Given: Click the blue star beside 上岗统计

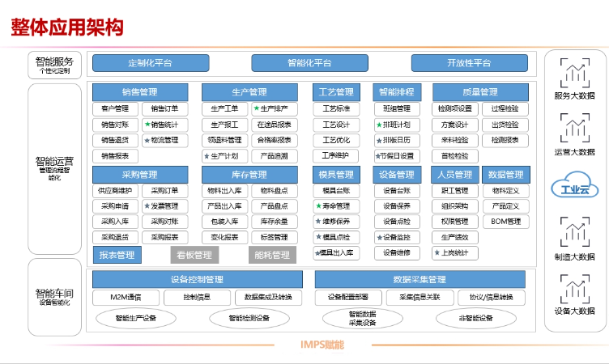Looking at the screenshot, I should (x=437, y=252).
